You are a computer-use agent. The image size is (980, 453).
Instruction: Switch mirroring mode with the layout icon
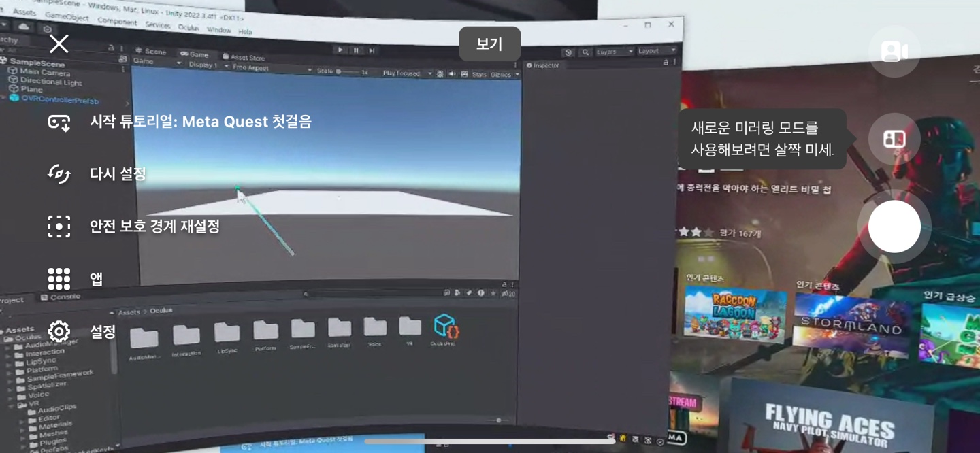click(894, 139)
